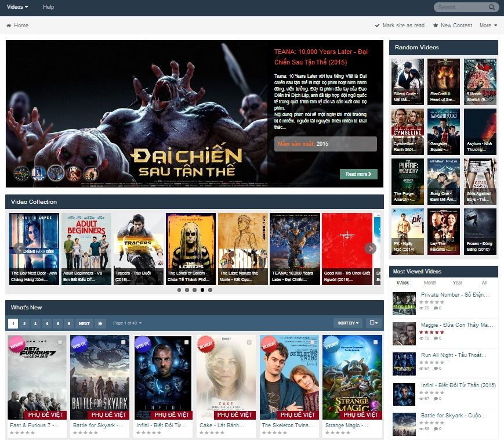Viewport: 504px width, 440px height.
Task: Open the Tracers poster in Video Collection
Action: coord(138,248)
